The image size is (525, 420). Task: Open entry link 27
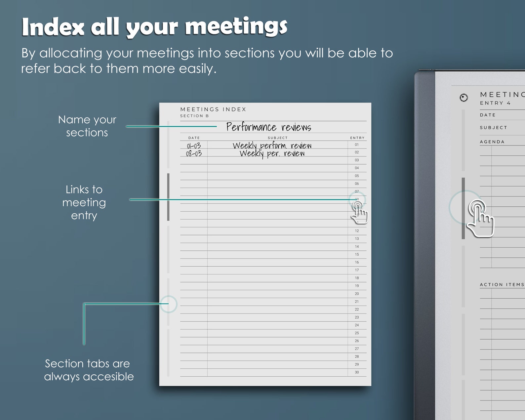357,349
